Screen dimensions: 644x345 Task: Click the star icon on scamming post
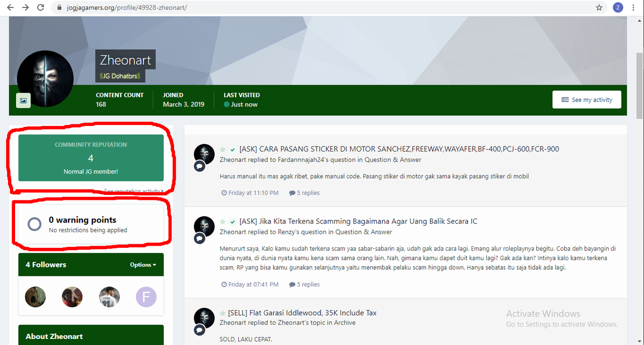[223, 222]
